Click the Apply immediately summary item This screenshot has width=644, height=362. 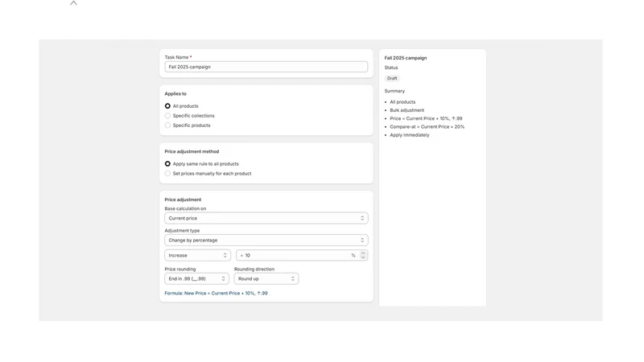410,135
